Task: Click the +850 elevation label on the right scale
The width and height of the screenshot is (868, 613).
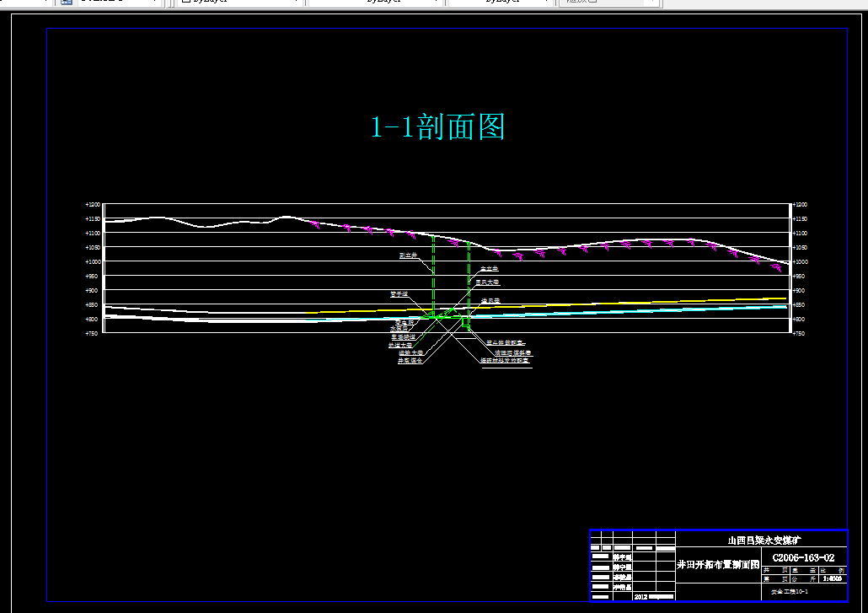Action: pyautogui.click(x=799, y=304)
